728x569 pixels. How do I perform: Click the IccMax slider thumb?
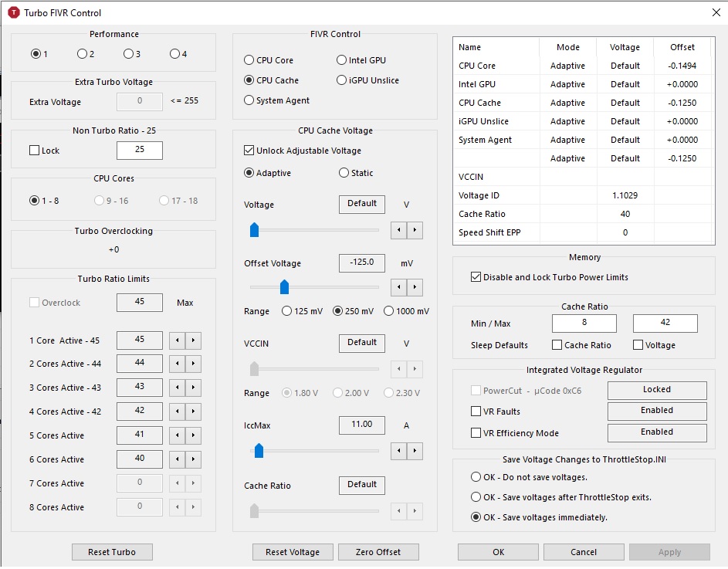coord(259,451)
